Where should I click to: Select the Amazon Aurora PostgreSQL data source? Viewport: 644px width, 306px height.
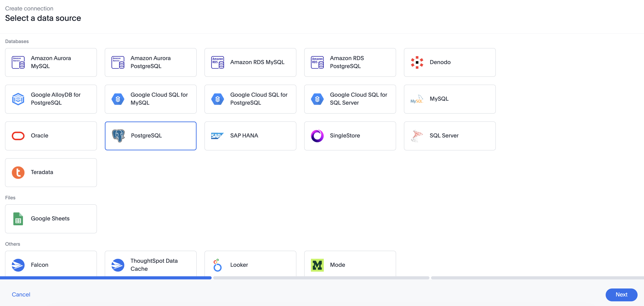pyautogui.click(x=150, y=62)
